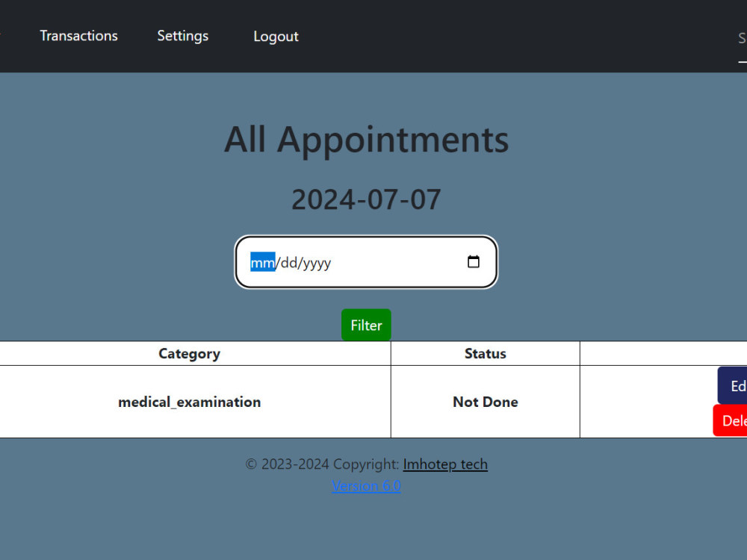Click the 2024-07-07 date heading

coord(366,199)
